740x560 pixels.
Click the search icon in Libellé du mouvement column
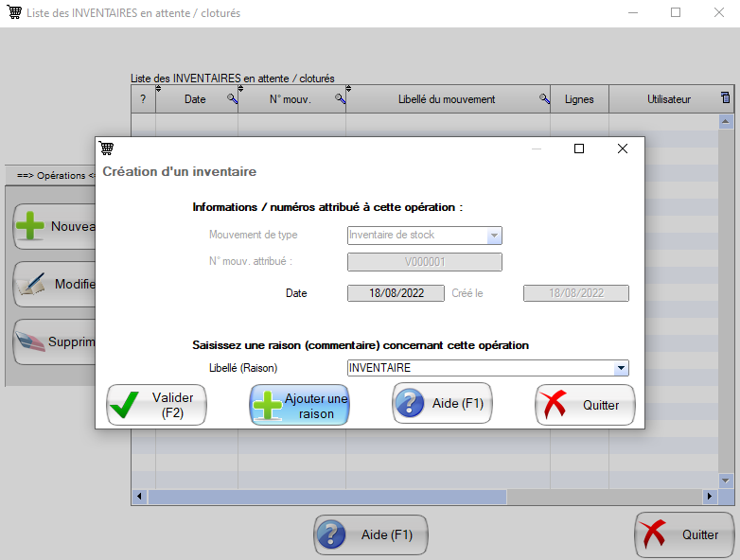pos(544,99)
